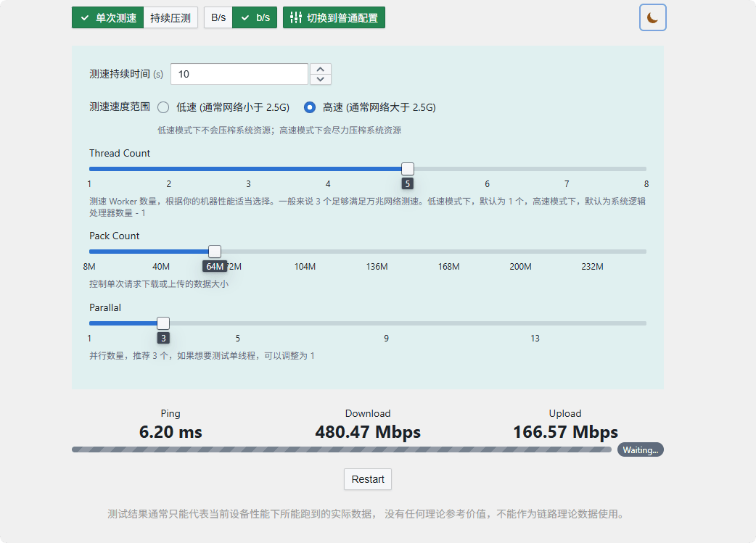Enable the B/s unit option

click(x=218, y=17)
